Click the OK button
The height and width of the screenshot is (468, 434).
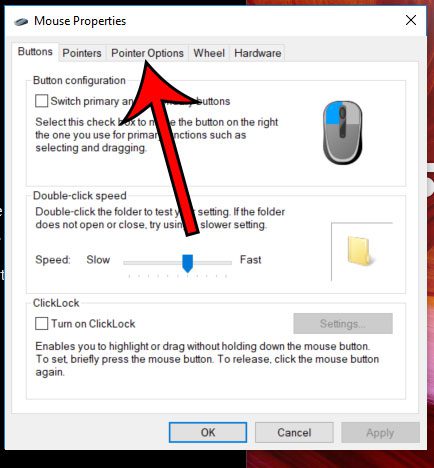click(208, 432)
